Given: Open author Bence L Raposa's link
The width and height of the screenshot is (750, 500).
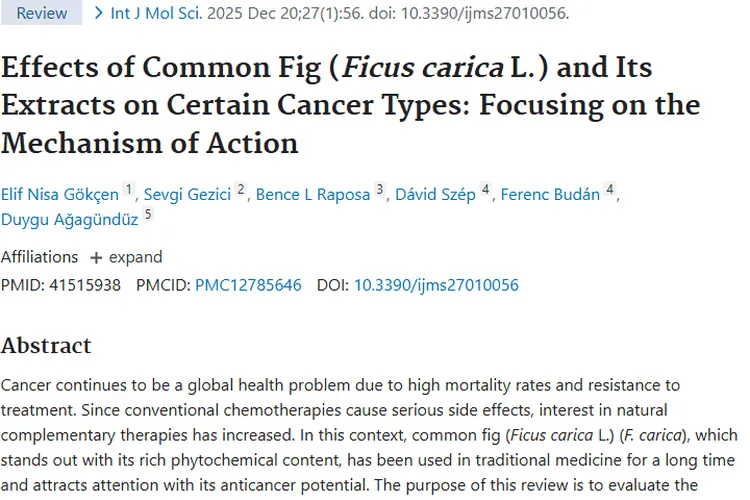Looking at the screenshot, I should (313, 195).
